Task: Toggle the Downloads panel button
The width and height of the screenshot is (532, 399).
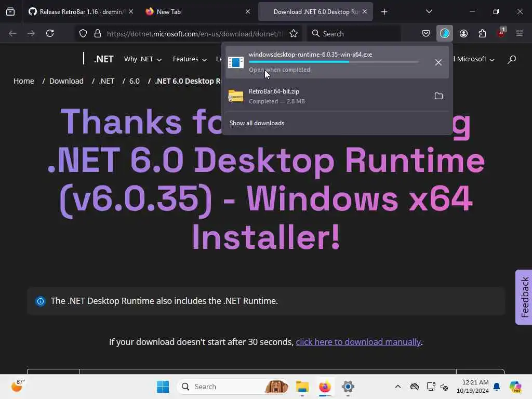Action: pyautogui.click(x=445, y=34)
